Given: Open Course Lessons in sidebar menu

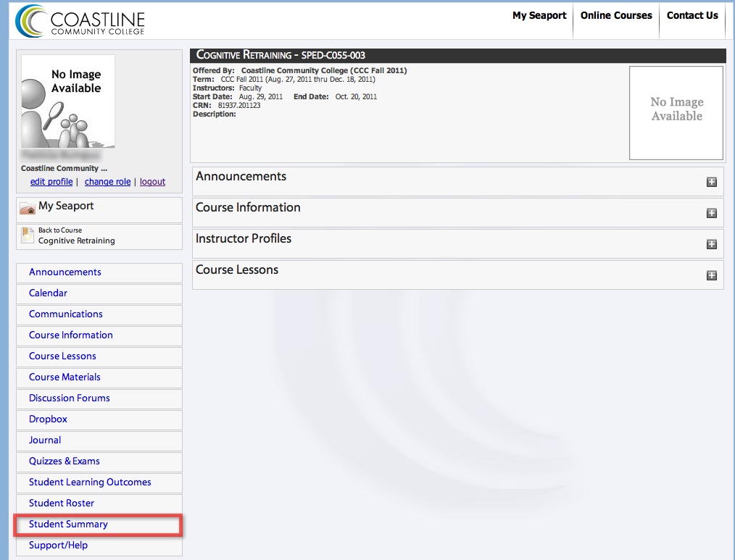Looking at the screenshot, I should (99, 357).
